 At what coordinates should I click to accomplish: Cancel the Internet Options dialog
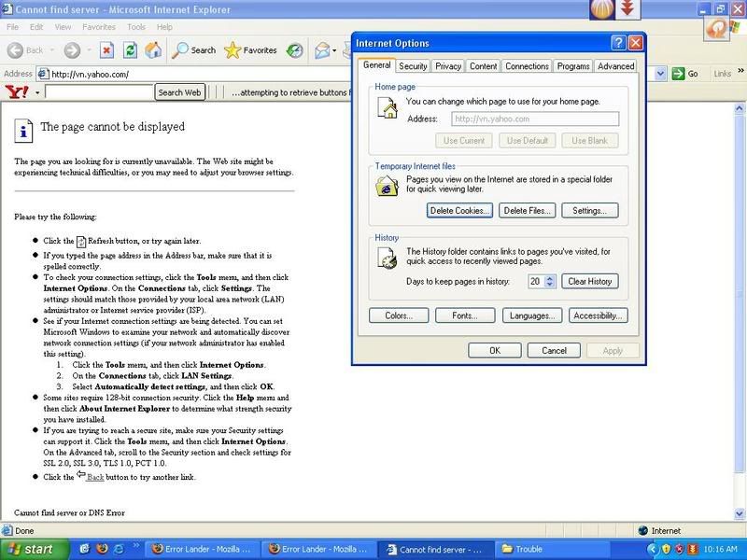554,351
